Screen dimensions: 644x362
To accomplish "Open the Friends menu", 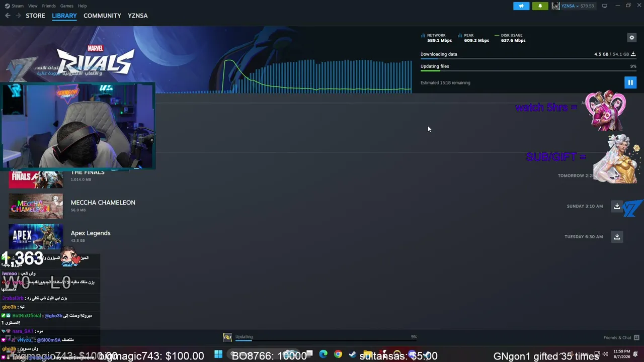I will [x=49, y=6].
